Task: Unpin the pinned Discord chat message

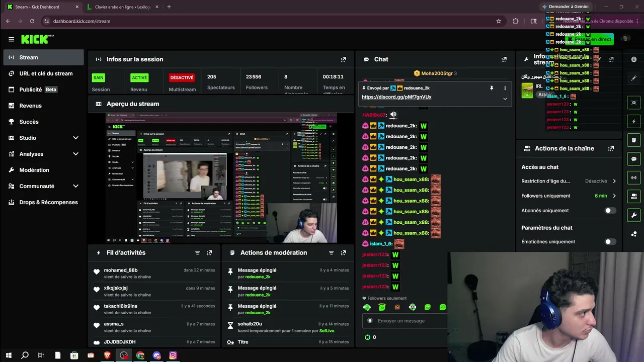Action: pyautogui.click(x=492, y=88)
